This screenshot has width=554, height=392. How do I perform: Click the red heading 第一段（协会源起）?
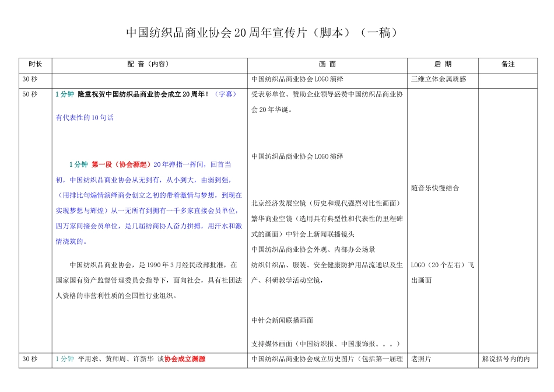coord(121,164)
